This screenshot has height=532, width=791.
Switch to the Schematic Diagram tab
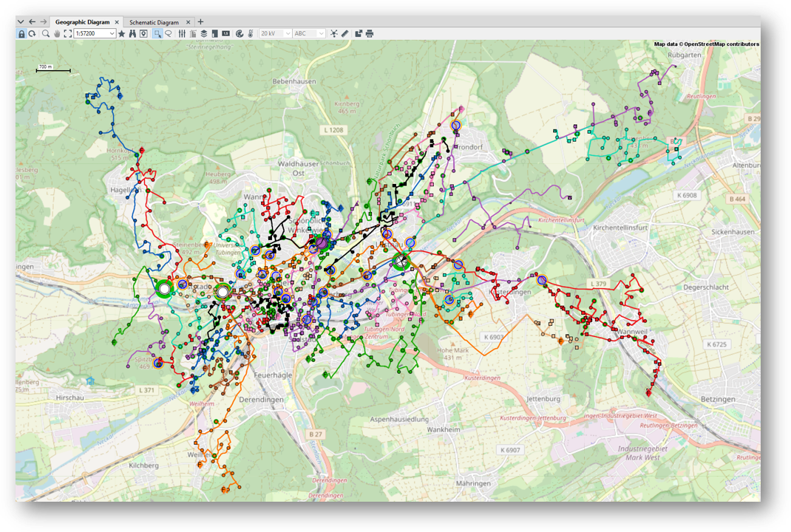click(x=153, y=22)
